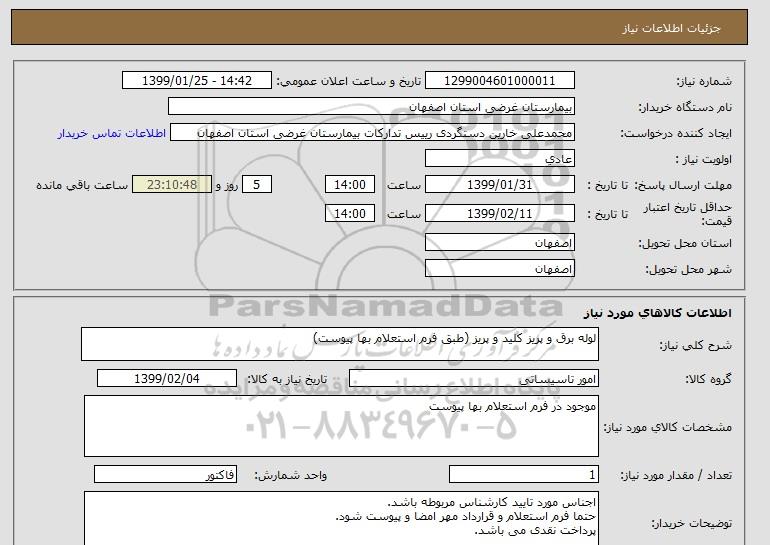
Task: Click the label واحد شمارش
Action: point(291,475)
